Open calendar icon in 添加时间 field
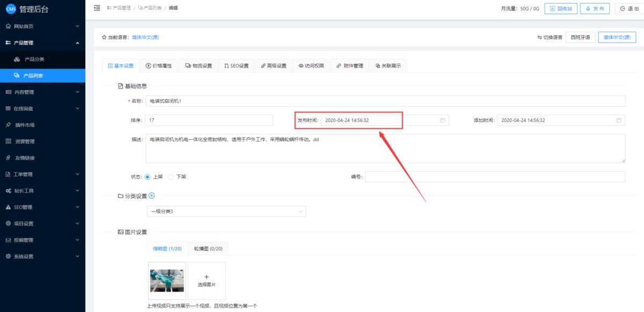644x312 pixels. click(x=619, y=121)
